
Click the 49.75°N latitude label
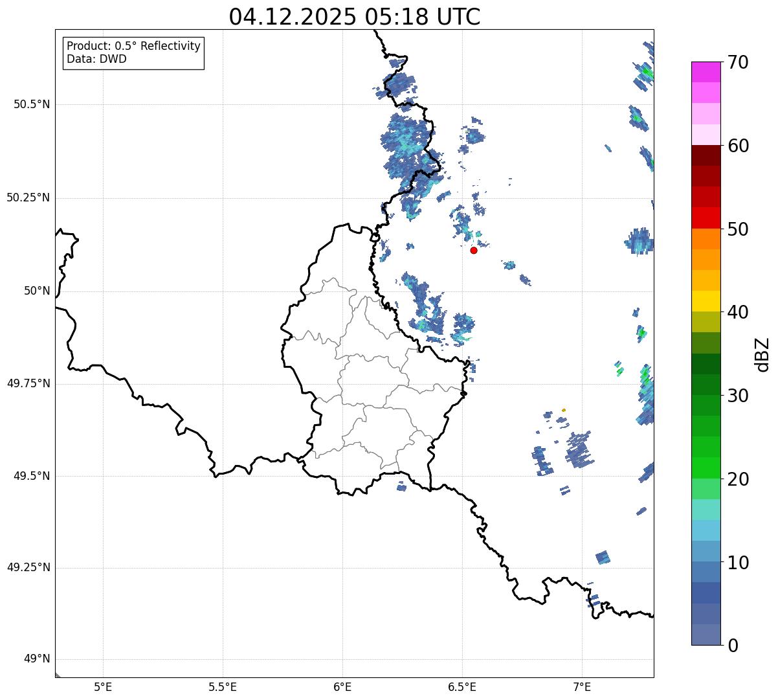click(x=28, y=383)
